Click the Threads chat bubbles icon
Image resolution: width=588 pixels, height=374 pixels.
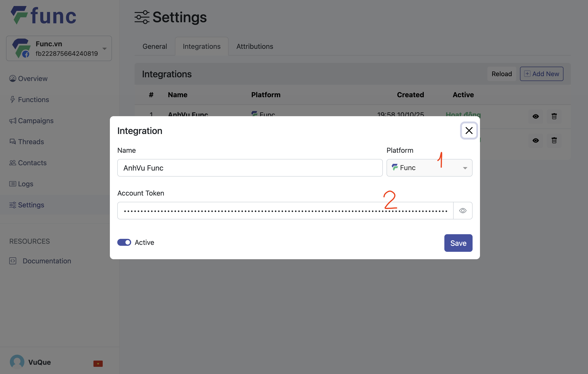pos(13,142)
